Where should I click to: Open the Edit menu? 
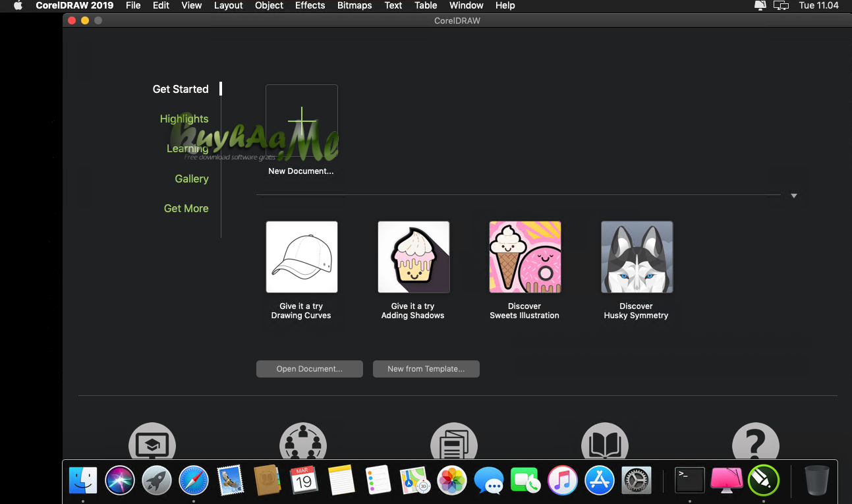[161, 5]
